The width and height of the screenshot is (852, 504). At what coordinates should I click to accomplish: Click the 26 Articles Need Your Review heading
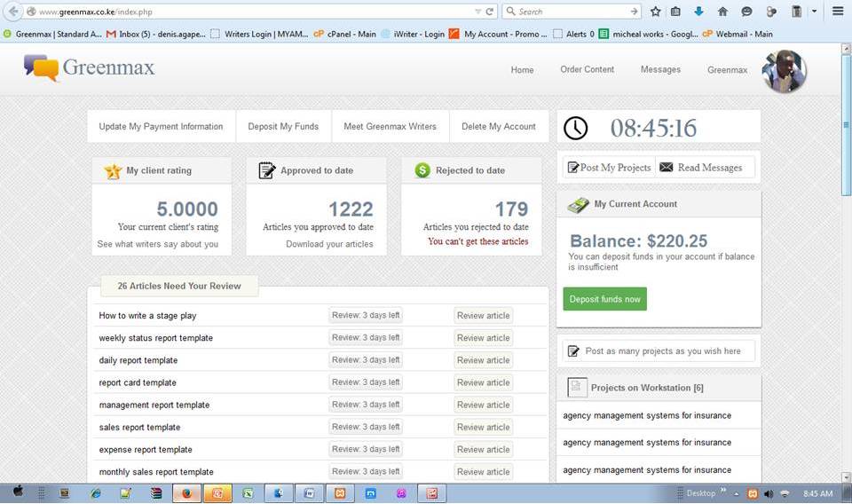(179, 287)
